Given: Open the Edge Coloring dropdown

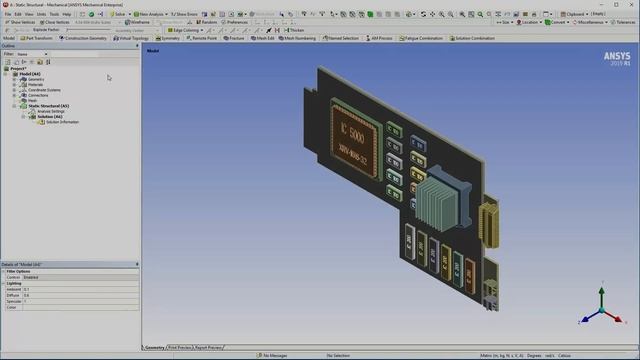Looking at the screenshot, I should point(186,30).
